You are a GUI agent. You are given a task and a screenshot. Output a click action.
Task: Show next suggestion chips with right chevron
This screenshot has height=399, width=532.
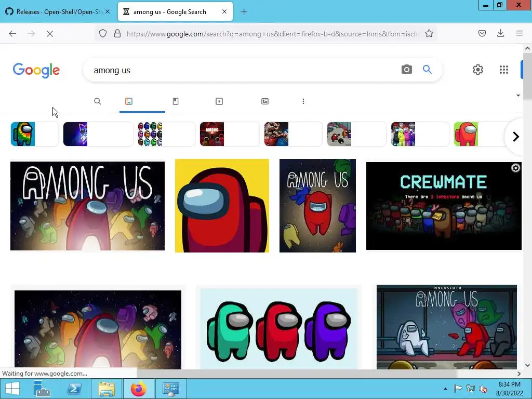coord(516,137)
